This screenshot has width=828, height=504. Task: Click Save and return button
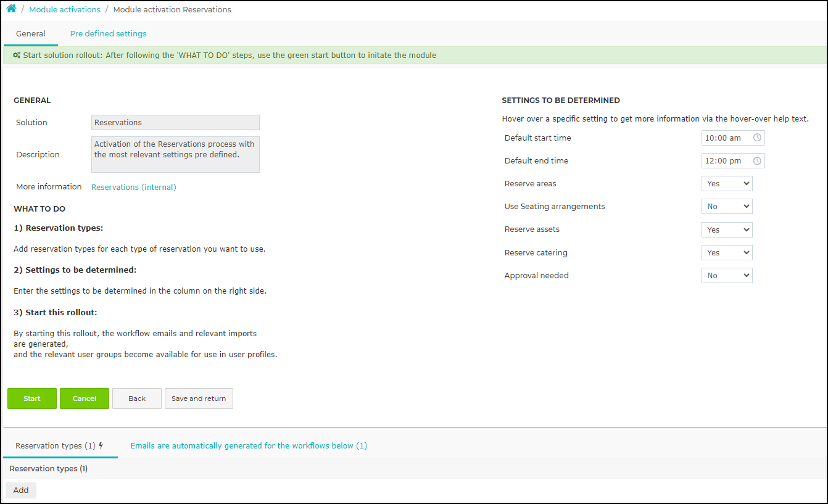click(x=199, y=399)
